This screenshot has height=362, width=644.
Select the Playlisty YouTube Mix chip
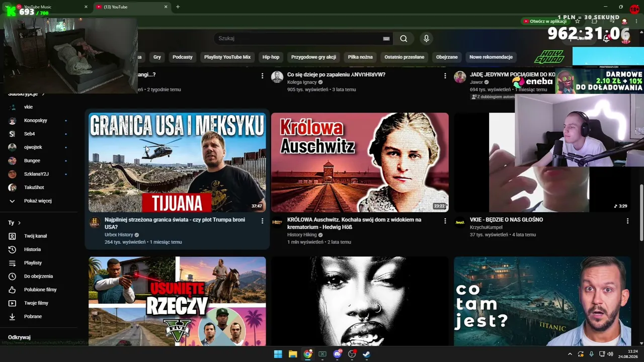(x=227, y=57)
